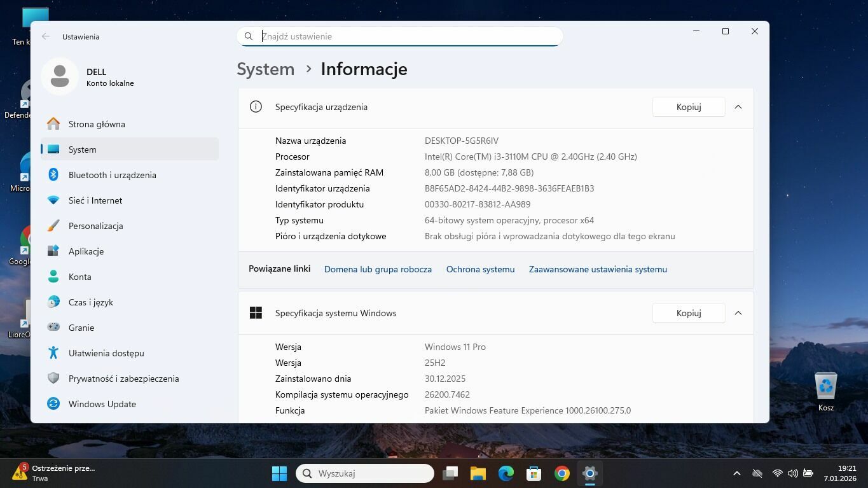Collapse the Specyfikacja urządzenia section
Viewport: 868px width, 488px height.
[x=738, y=107]
